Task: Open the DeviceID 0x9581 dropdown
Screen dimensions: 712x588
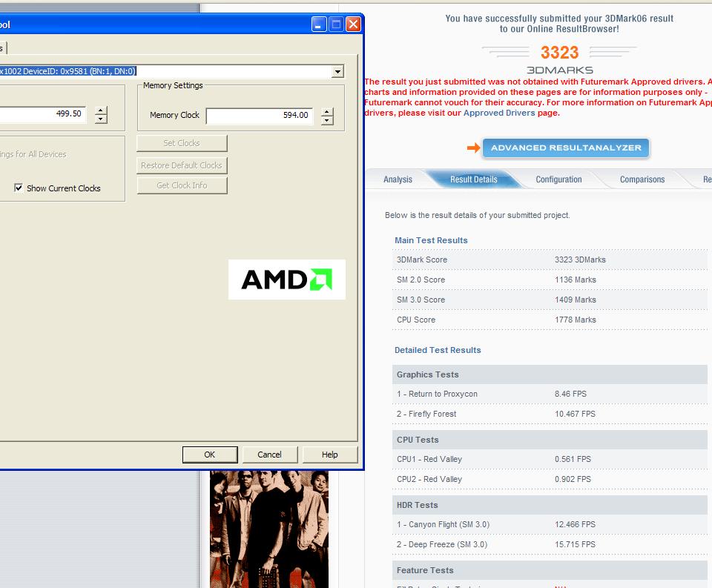Action: tap(337, 71)
